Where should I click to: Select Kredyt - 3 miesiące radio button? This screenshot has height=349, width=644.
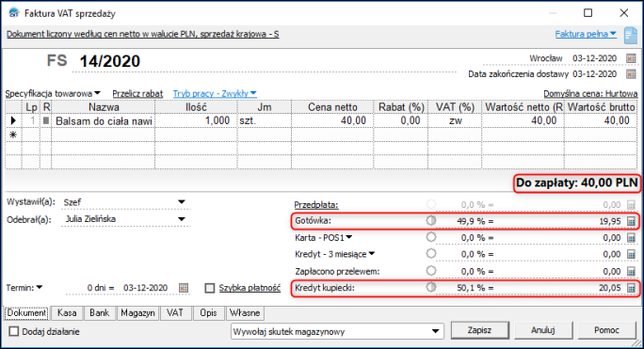431,254
